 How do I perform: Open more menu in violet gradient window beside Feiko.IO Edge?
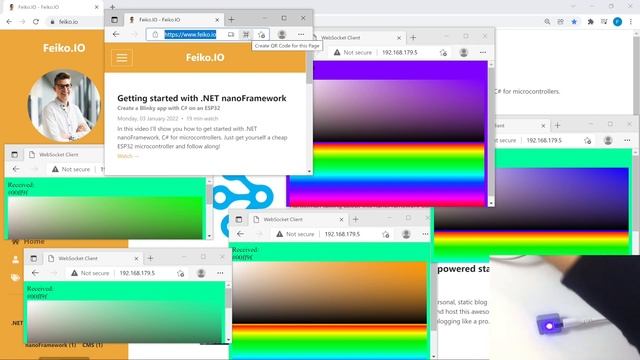click(x=483, y=52)
